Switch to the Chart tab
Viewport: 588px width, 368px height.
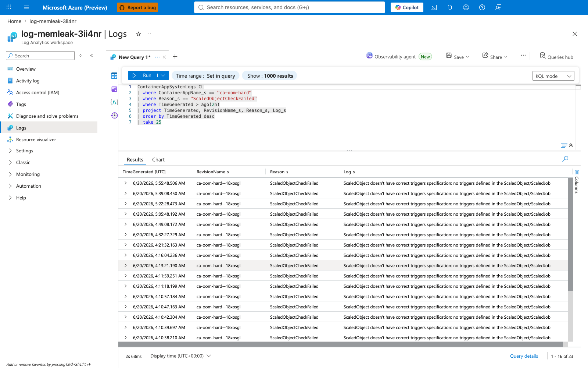click(x=158, y=160)
